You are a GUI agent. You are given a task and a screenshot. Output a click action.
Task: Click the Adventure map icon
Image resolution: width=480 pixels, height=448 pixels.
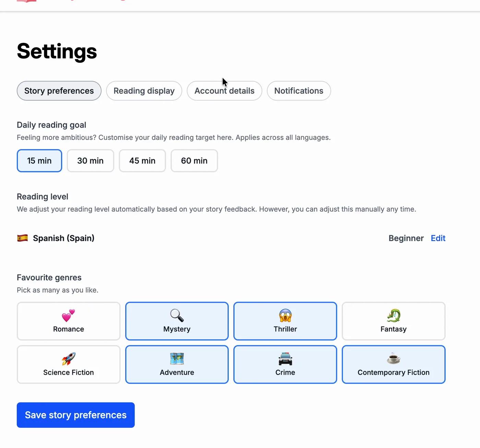click(x=177, y=359)
